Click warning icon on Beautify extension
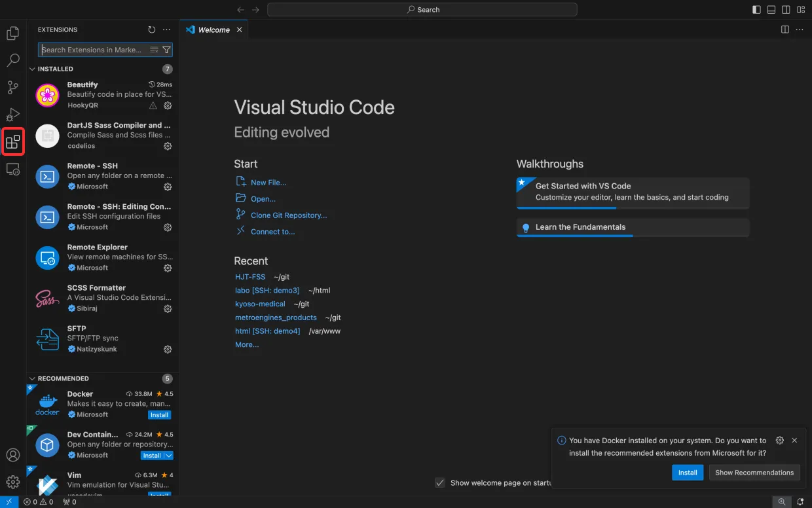Image resolution: width=812 pixels, height=508 pixels. click(153, 105)
